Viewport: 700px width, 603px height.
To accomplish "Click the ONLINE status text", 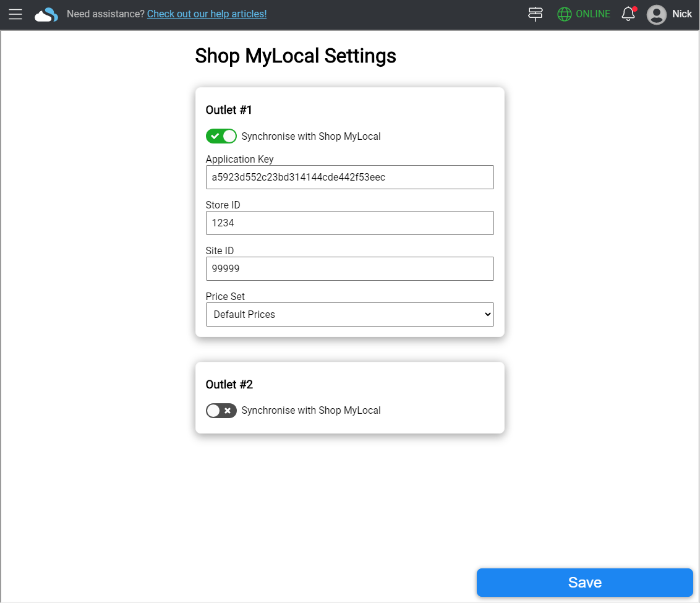I will (x=593, y=14).
